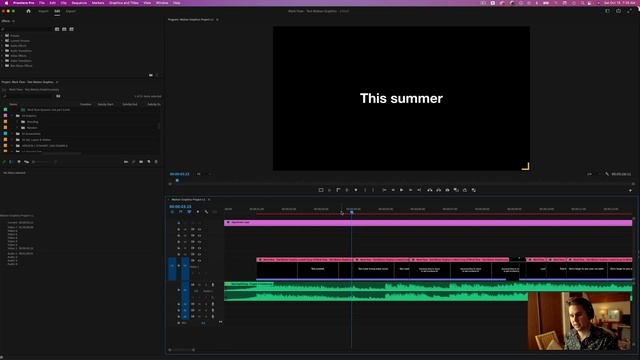Play the sequence in Program Monitor
Viewport: 640px width, 360px height.
[x=402, y=190]
